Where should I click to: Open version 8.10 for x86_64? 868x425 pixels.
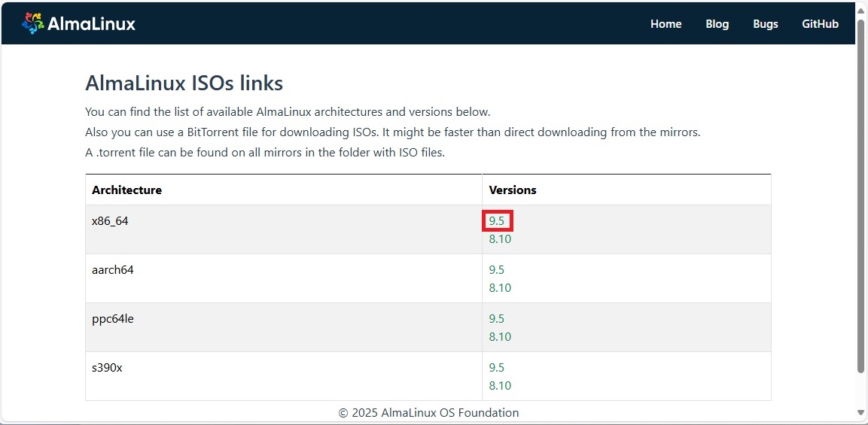pyautogui.click(x=500, y=239)
